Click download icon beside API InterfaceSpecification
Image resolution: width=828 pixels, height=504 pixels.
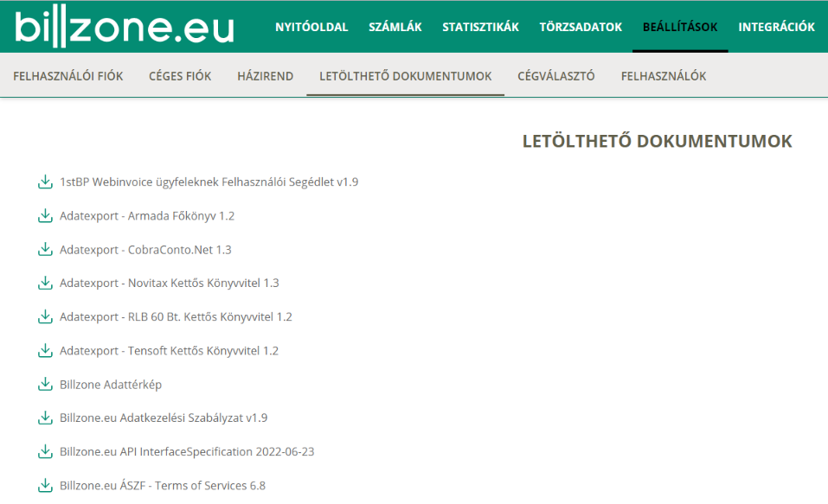(45, 452)
